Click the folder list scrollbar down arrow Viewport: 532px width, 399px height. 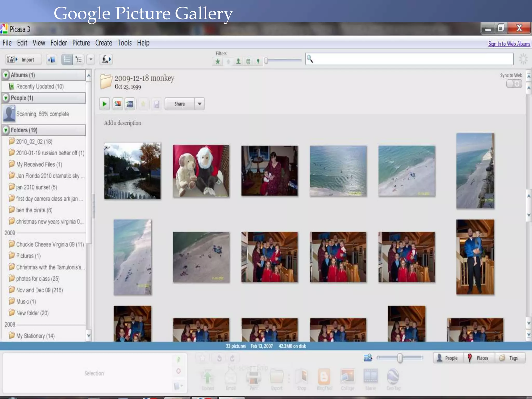(89, 336)
